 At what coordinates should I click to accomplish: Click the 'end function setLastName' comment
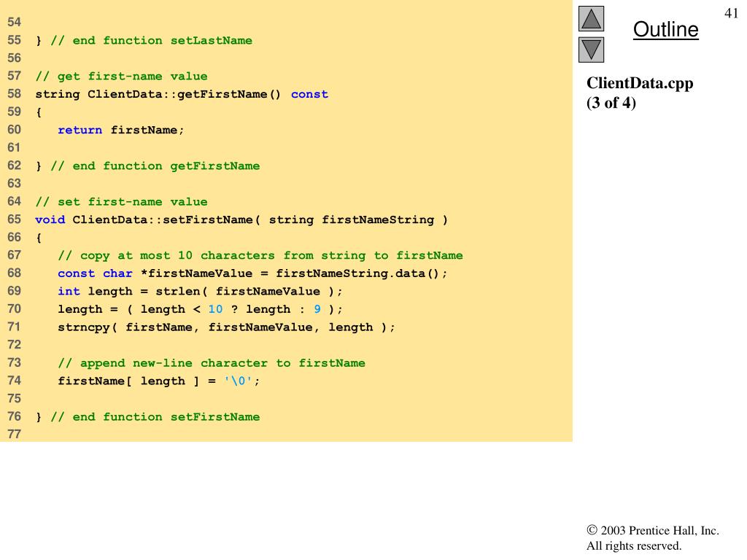[x=152, y=41]
